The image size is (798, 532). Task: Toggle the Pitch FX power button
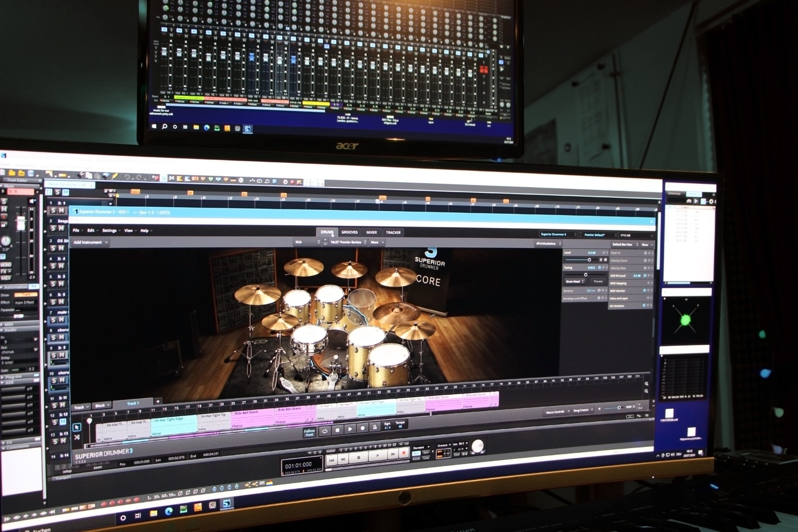[x=645, y=253]
